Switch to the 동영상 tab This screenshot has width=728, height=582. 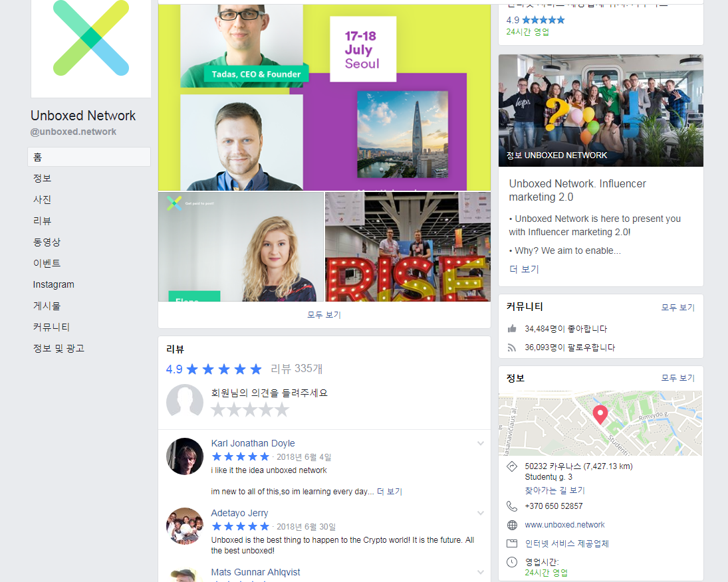coord(47,242)
